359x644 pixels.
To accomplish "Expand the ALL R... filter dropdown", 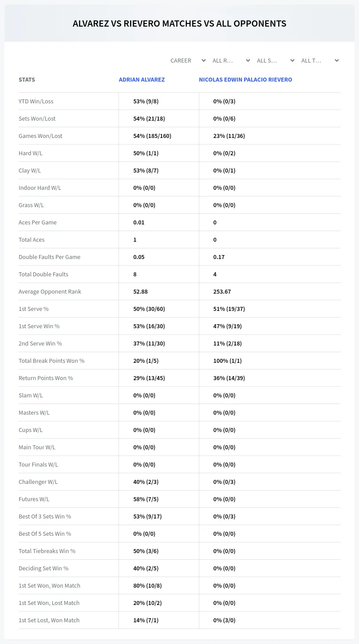I will point(231,60).
